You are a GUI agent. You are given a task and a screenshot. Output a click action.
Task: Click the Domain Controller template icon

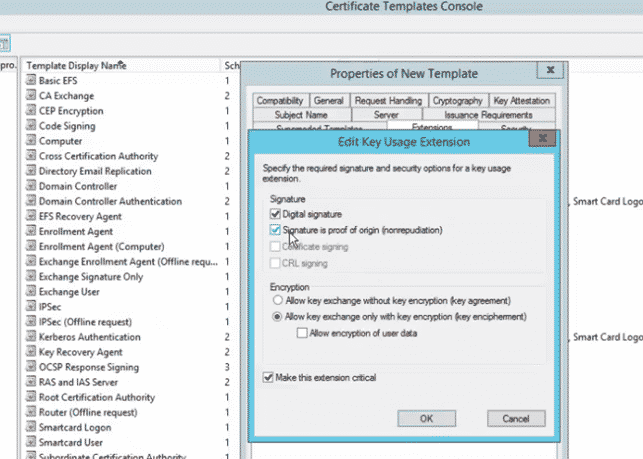(31, 186)
